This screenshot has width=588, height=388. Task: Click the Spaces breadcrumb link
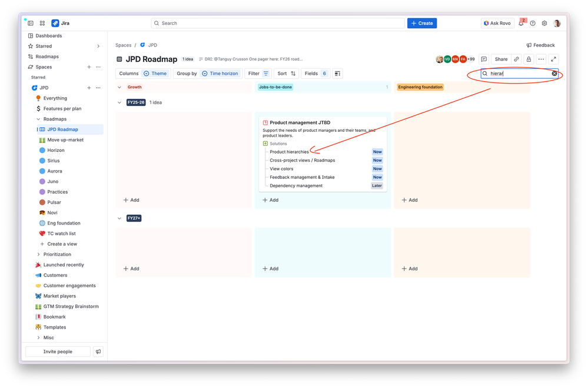click(124, 45)
